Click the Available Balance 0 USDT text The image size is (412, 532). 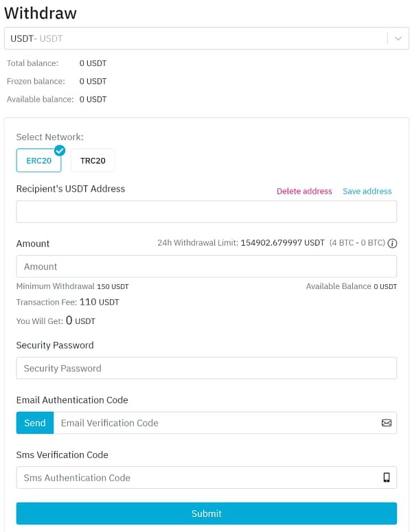point(352,286)
